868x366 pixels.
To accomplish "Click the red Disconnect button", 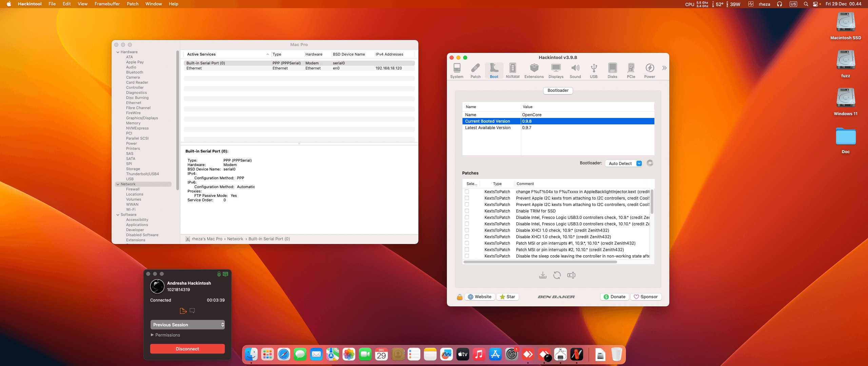I will click(x=187, y=349).
